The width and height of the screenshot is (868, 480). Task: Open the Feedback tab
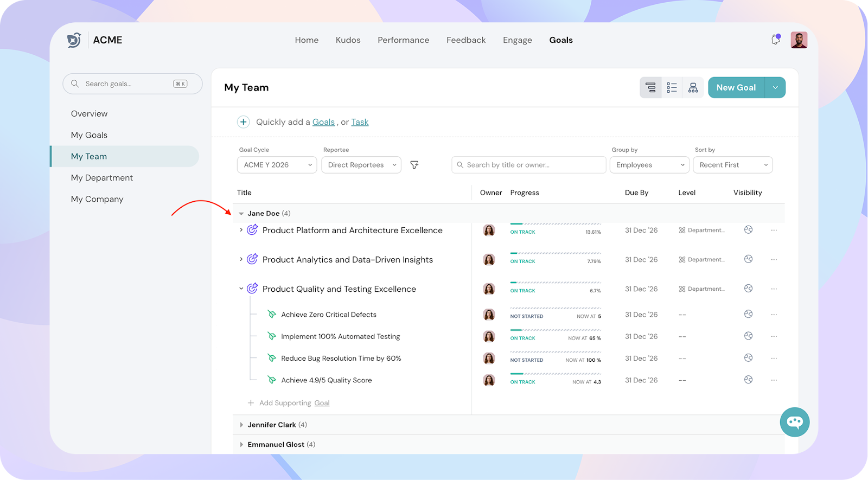point(466,40)
